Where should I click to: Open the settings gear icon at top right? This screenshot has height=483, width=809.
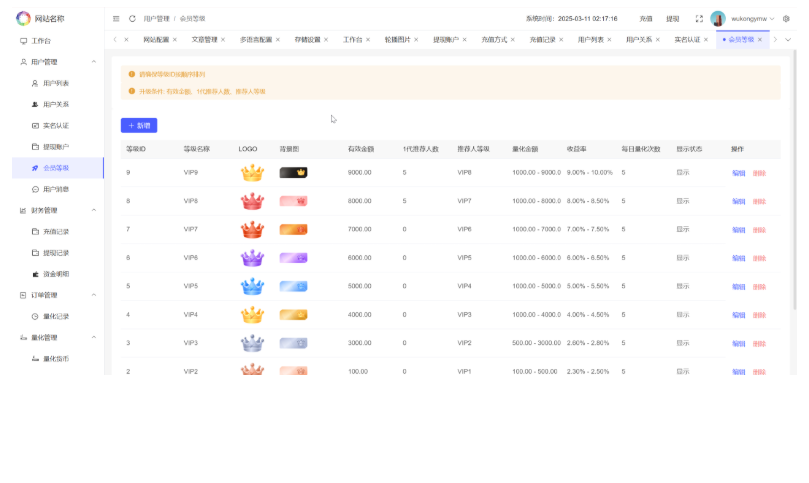click(786, 18)
